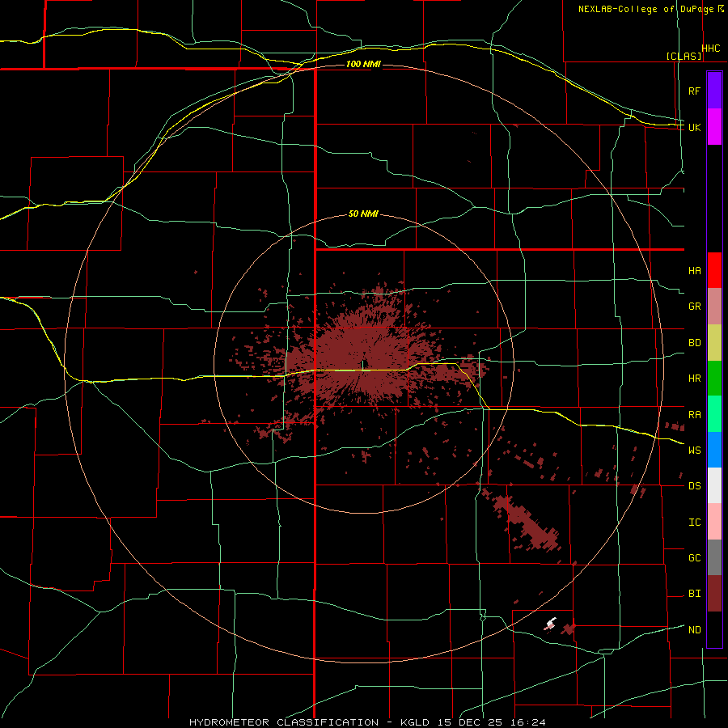Viewport: 728px width, 728px height.
Task: Click the DS legend label
Action: point(694,485)
